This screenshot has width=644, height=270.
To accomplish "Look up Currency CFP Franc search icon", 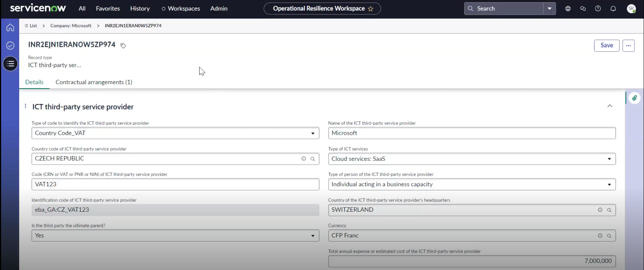I will [x=609, y=236].
